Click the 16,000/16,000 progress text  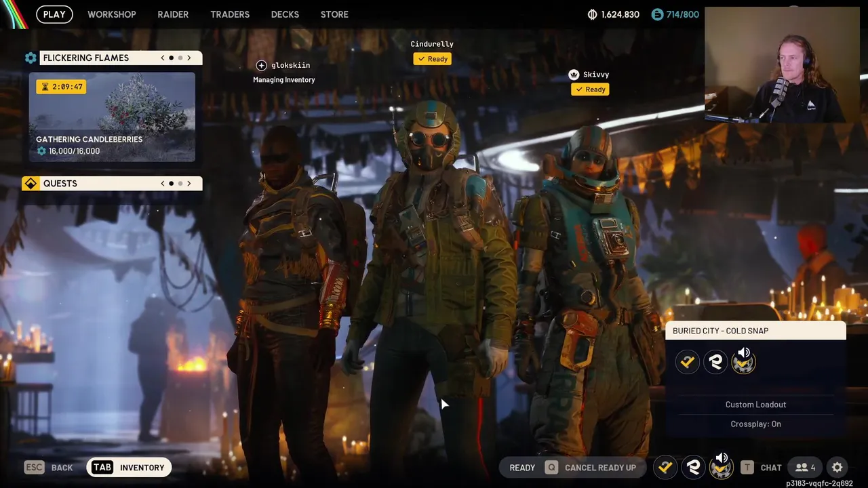click(x=74, y=151)
